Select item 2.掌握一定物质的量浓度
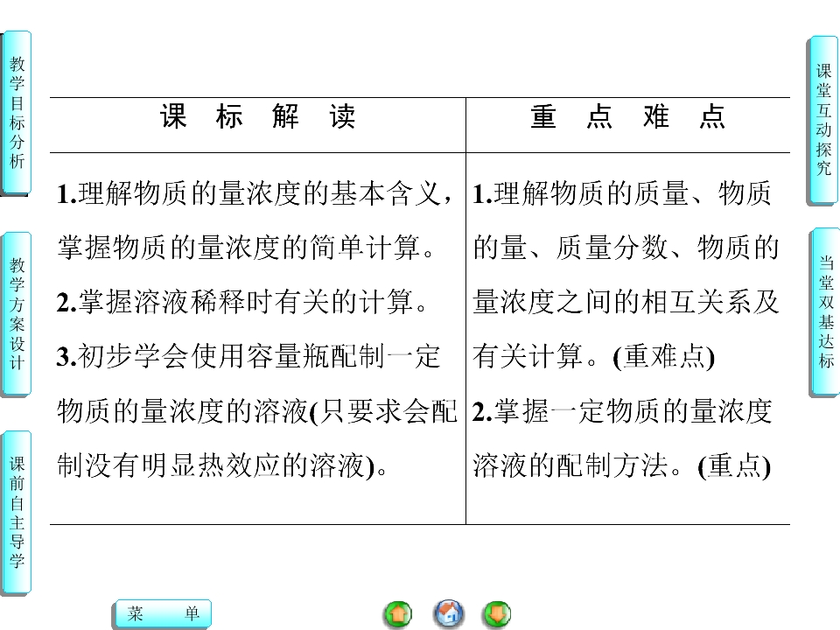The width and height of the screenshot is (840, 630). pyautogui.click(x=622, y=411)
